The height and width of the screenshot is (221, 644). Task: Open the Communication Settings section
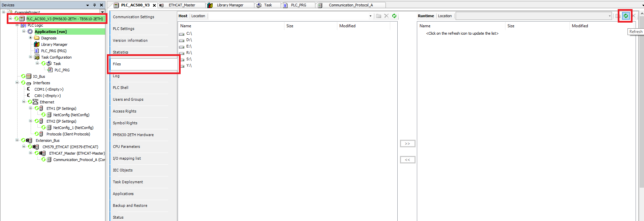coord(133,17)
